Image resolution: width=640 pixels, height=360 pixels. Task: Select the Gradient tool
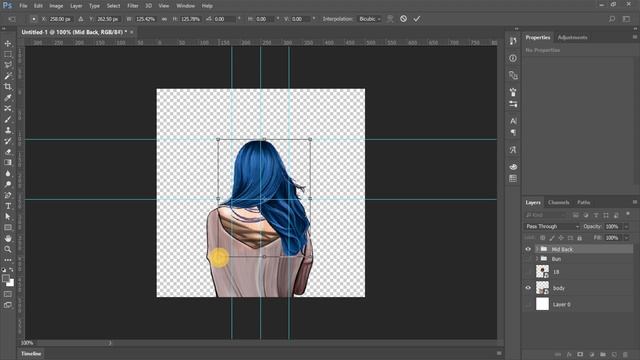(8, 162)
